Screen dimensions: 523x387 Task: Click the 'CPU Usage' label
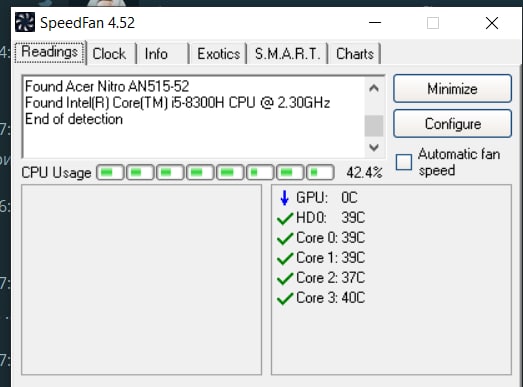coord(56,173)
